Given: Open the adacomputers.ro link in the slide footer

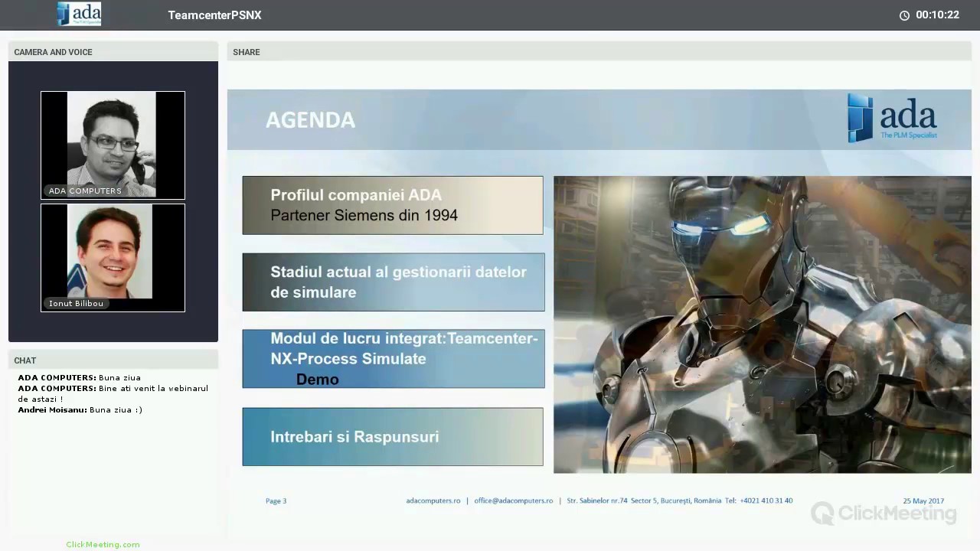Looking at the screenshot, I should (433, 500).
